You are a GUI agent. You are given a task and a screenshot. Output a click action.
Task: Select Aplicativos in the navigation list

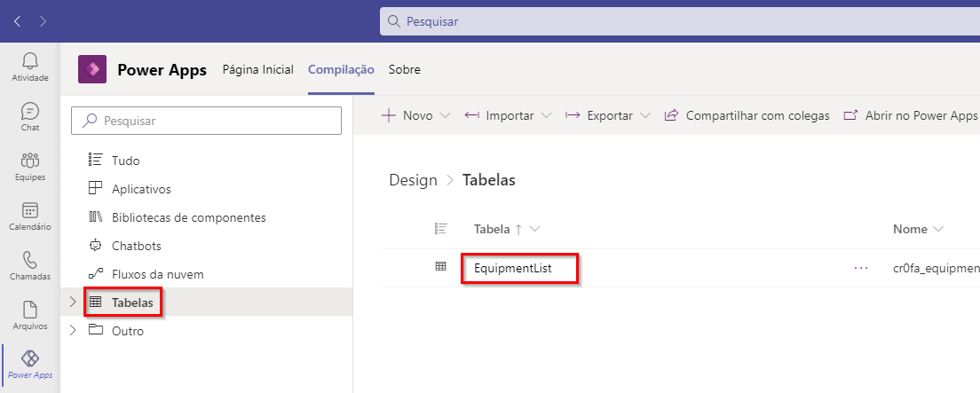pyautogui.click(x=141, y=189)
